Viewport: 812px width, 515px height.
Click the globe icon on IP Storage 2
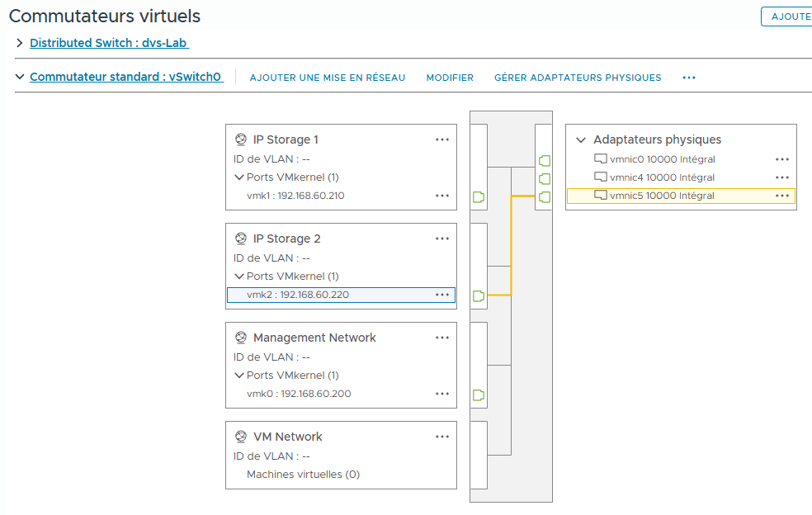[x=240, y=239]
